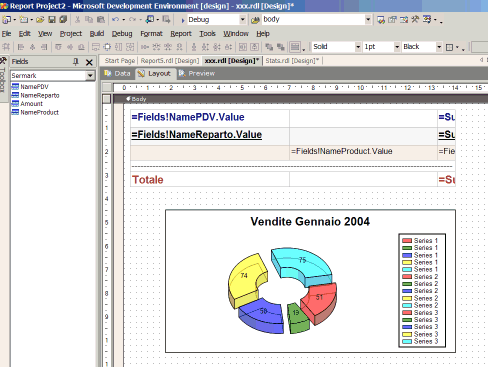The image size is (488, 367).
Task: Open the Report menu
Action: tap(181, 34)
